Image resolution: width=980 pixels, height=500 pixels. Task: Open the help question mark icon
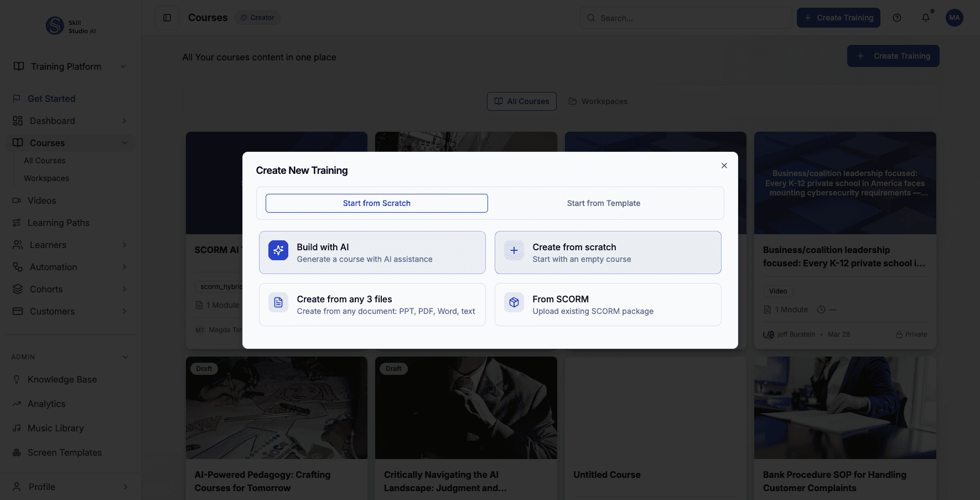tap(897, 18)
